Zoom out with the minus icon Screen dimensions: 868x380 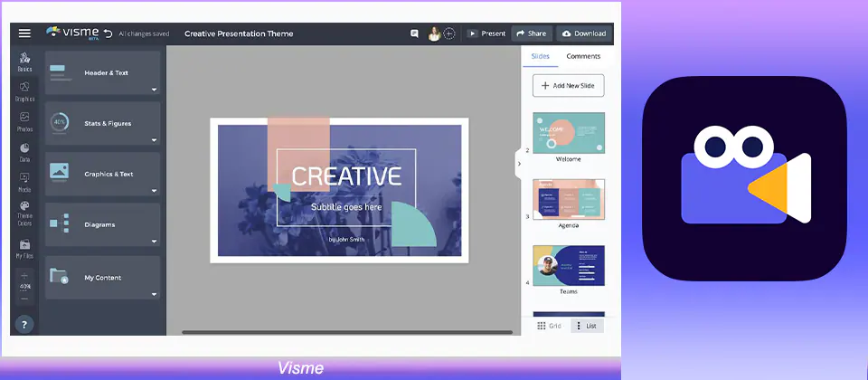[24, 299]
